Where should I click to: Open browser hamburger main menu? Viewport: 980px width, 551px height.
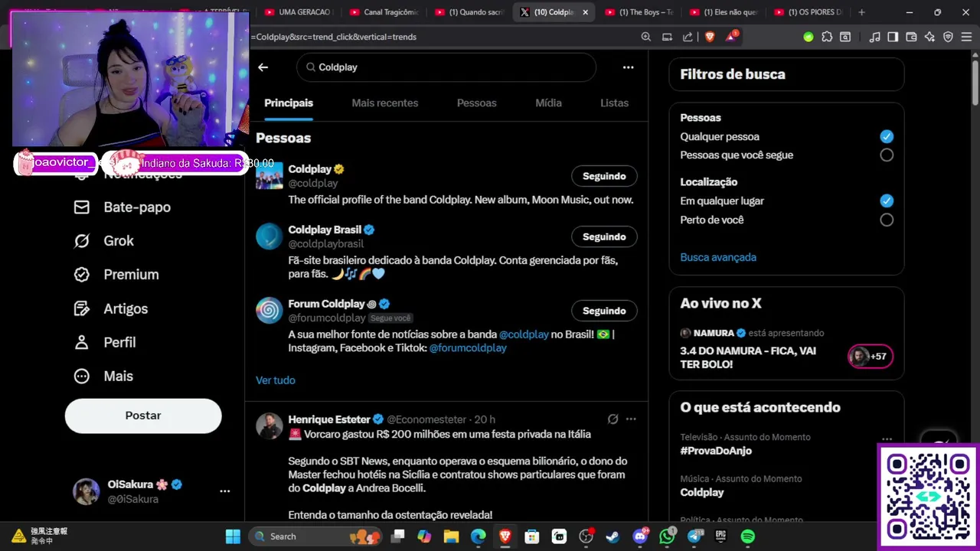click(966, 37)
